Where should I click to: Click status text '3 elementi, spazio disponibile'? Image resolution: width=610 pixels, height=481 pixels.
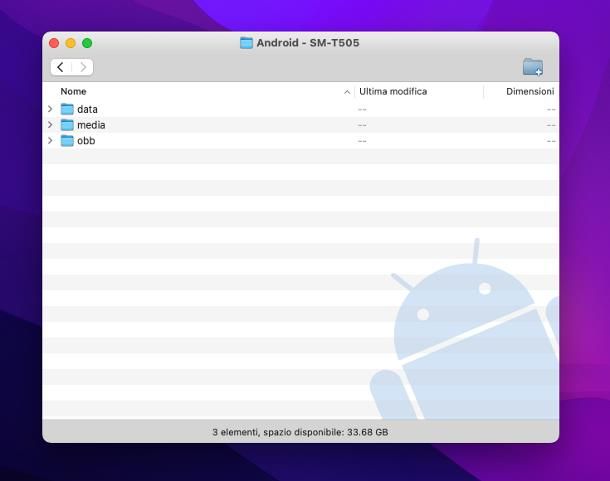click(x=278, y=432)
